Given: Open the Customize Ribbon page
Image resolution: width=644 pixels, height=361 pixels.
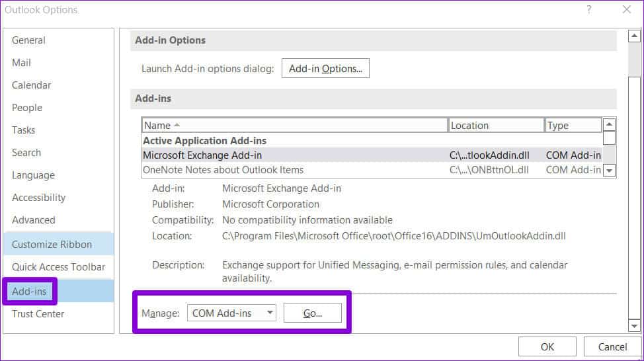Looking at the screenshot, I should [x=58, y=244].
